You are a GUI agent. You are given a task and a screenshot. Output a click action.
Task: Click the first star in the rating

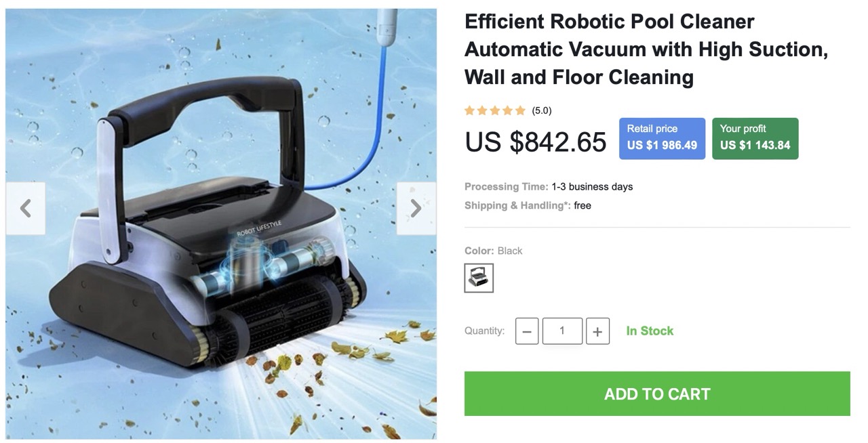coord(470,110)
